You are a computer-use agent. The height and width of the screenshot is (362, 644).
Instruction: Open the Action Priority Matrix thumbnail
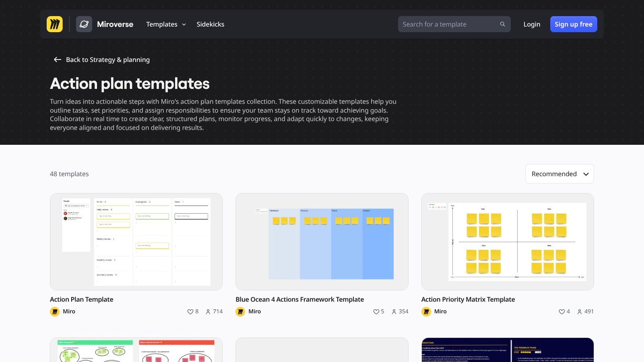click(508, 242)
